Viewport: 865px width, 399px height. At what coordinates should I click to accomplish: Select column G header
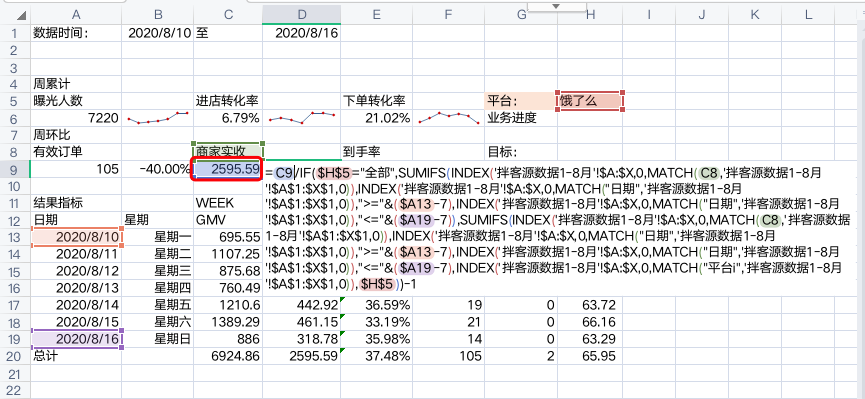click(521, 15)
